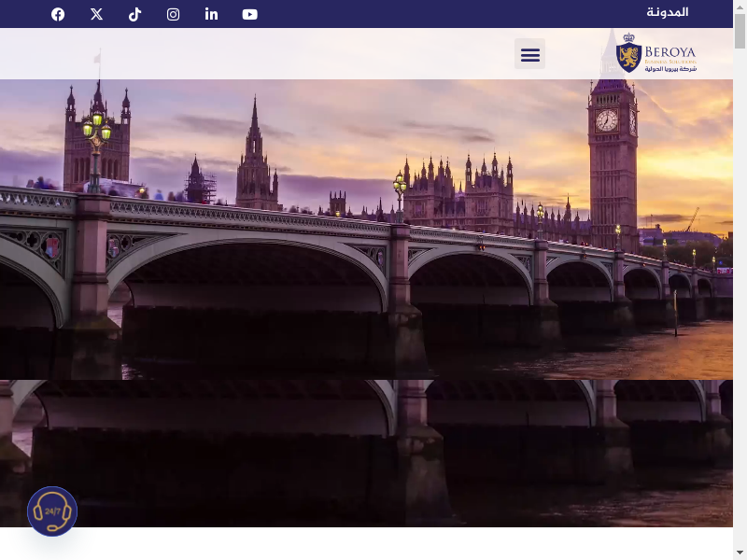Click the Beroya lion shield crest
The width and height of the screenshot is (747, 560).
[x=628, y=56]
